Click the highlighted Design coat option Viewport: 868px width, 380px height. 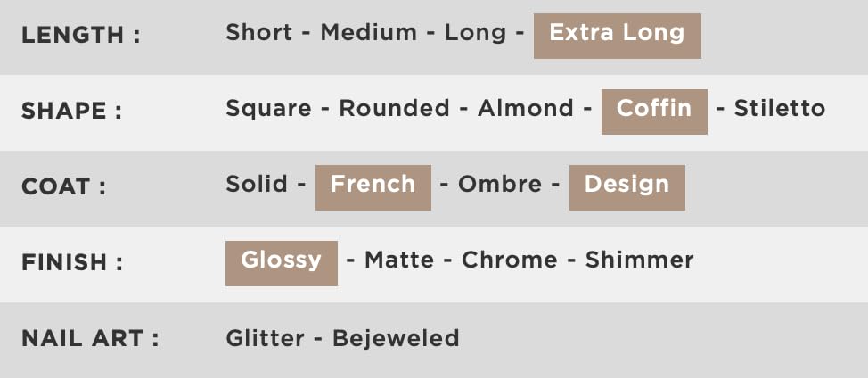[627, 188]
